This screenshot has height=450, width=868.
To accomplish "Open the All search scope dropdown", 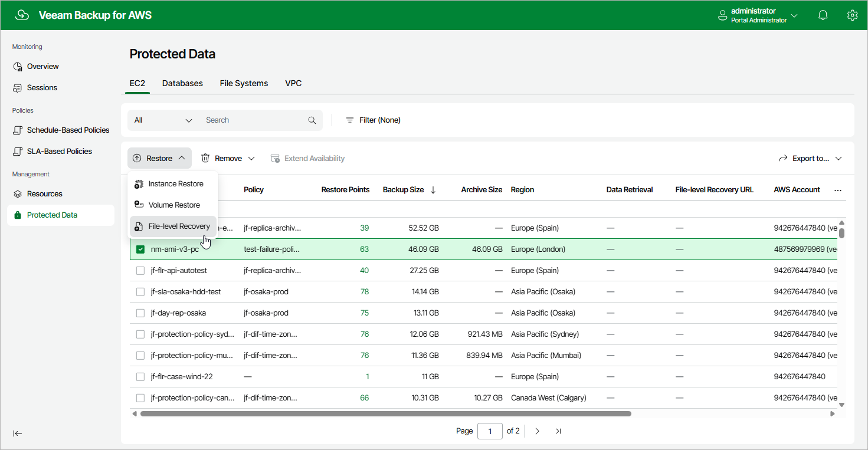I will pos(163,120).
